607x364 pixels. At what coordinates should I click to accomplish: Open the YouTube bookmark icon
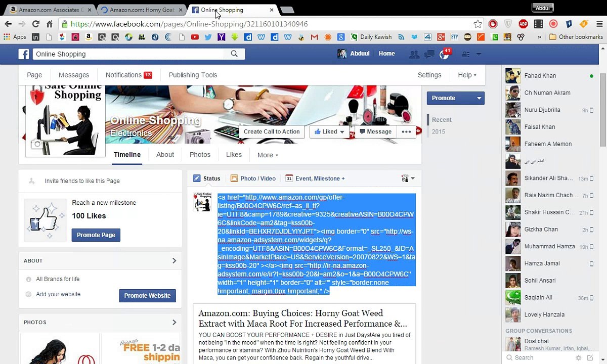coord(195,37)
